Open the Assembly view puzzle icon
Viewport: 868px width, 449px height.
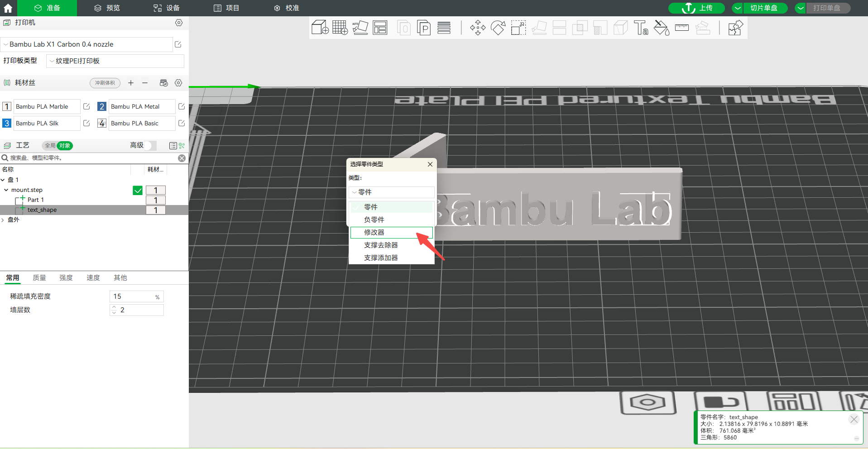pos(735,28)
